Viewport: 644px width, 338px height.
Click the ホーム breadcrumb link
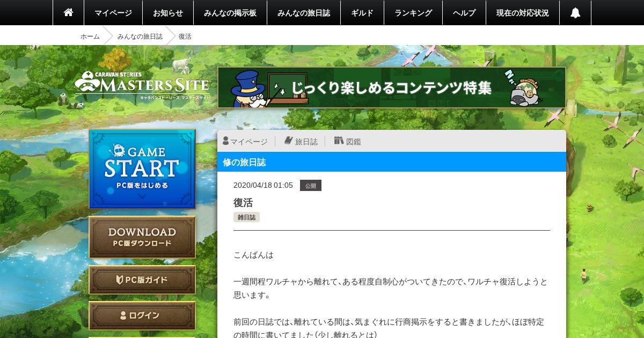[x=90, y=36]
